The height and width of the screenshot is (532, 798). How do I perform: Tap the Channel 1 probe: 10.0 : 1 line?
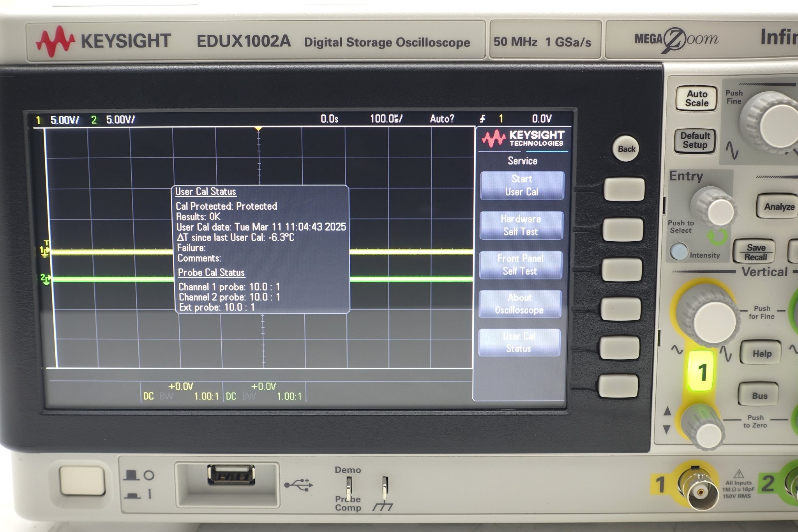(229, 287)
